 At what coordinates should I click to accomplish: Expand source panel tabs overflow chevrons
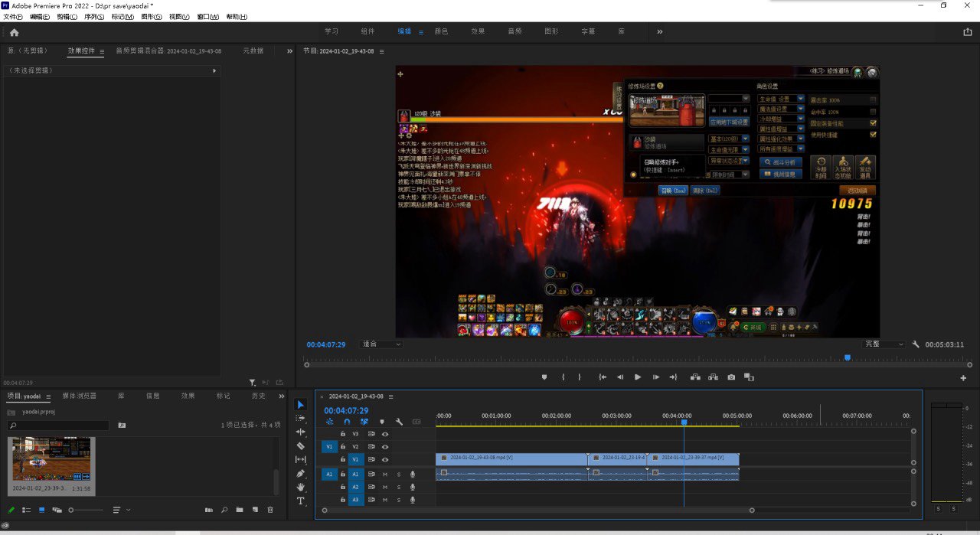click(289, 51)
